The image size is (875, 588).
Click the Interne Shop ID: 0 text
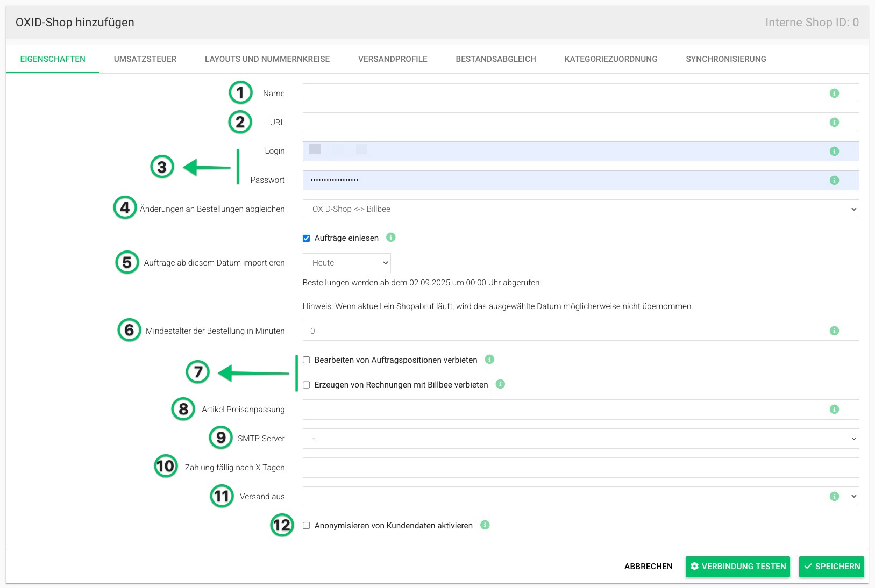pos(812,23)
